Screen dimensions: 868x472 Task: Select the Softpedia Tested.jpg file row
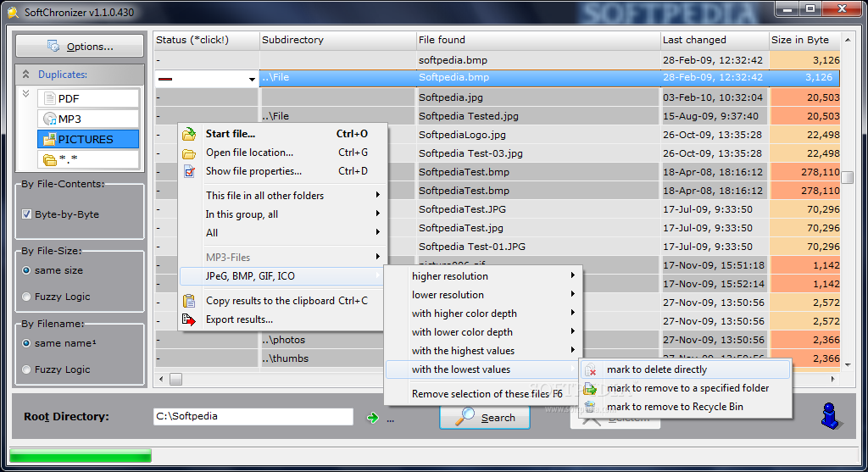click(497, 116)
